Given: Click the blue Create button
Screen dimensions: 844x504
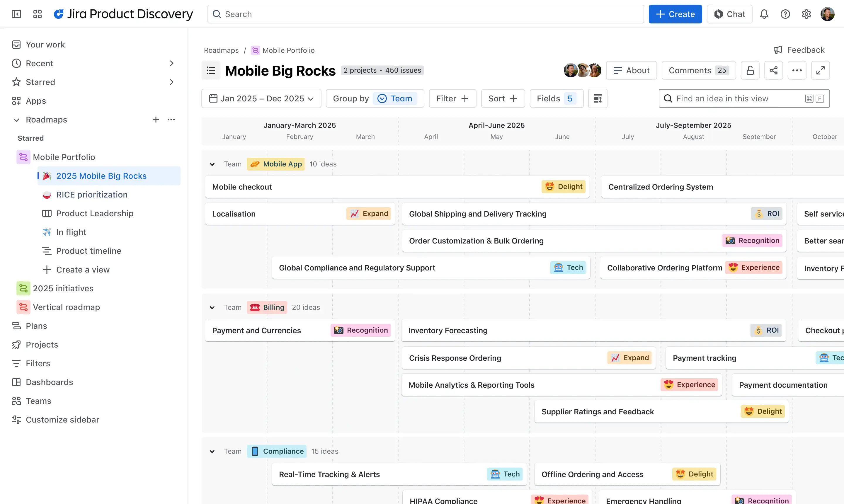Looking at the screenshot, I should coord(675,14).
